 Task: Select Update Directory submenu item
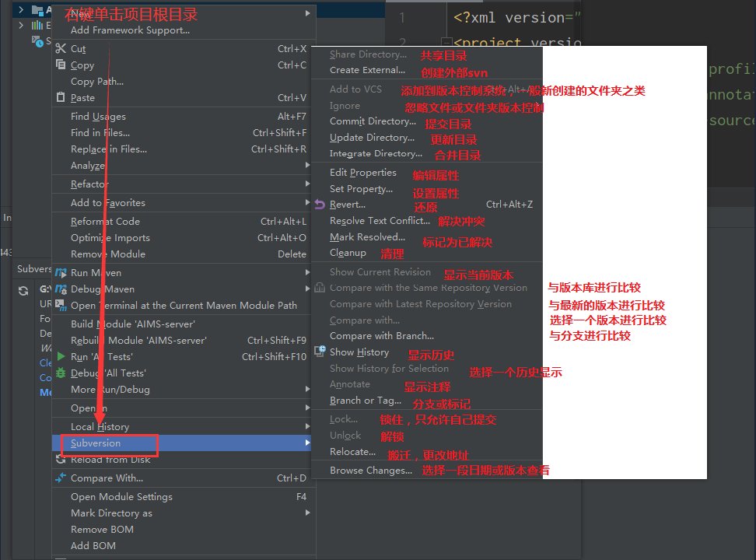point(372,138)
